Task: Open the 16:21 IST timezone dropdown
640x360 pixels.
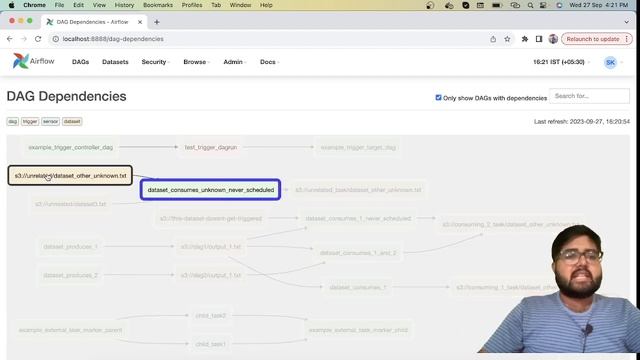Action: [x=561, y=62]
